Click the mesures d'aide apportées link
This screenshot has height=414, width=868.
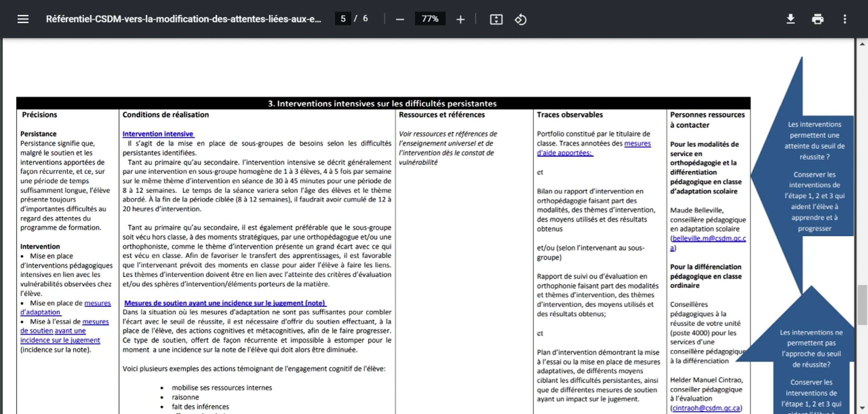coord(593,148)
